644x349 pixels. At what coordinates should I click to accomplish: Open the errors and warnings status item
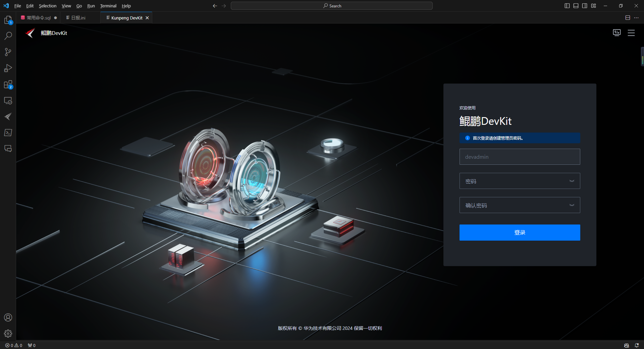14,345
